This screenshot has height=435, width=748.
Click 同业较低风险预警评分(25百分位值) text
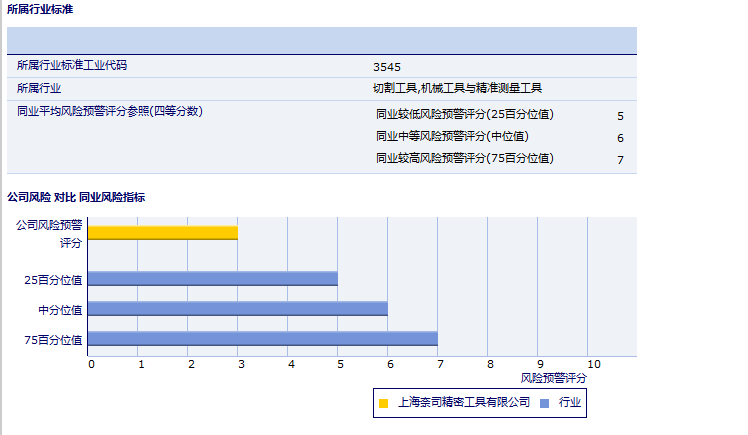[465, 114]
